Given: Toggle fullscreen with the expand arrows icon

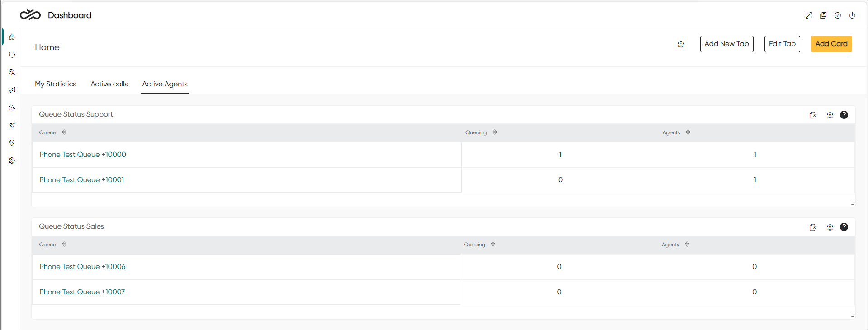Looking at the screenshot, I should [x=809, y=15].
